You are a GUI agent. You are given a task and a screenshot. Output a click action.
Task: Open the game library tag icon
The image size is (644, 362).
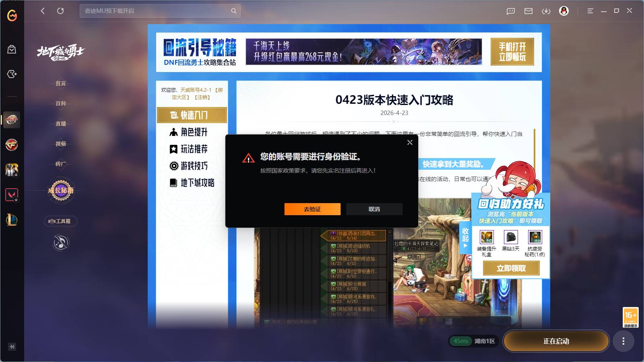(12, 74)
